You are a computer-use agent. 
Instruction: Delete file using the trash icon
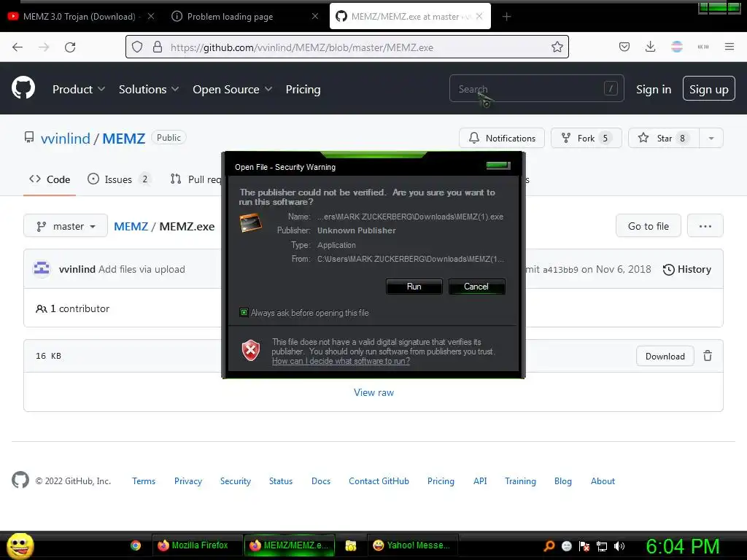tap(708, 356)
